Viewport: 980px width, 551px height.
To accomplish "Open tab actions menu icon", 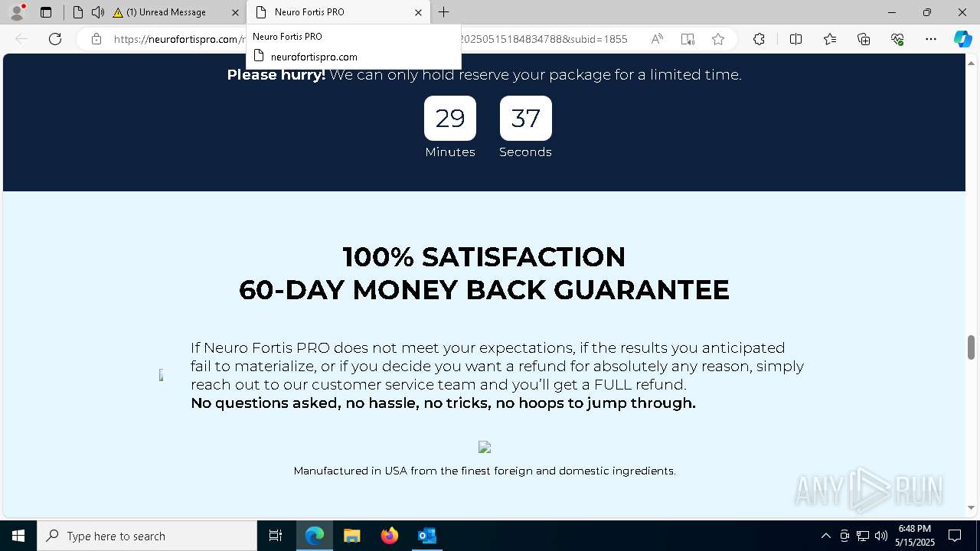I will 46,12.
